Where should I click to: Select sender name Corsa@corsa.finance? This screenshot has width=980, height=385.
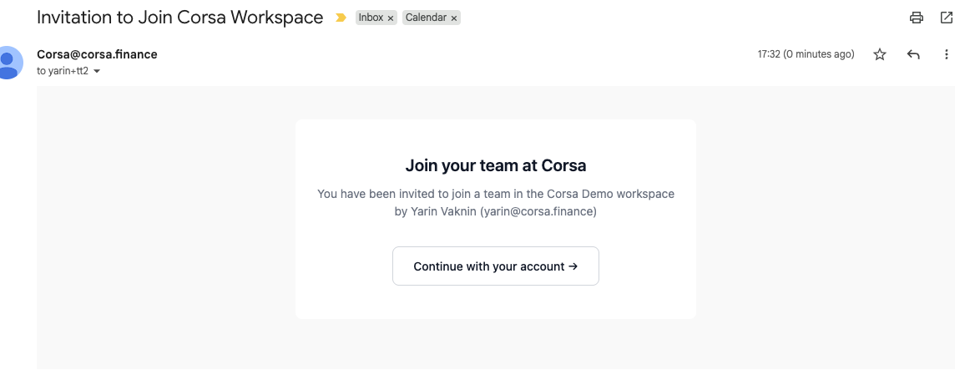coord(97,54)
